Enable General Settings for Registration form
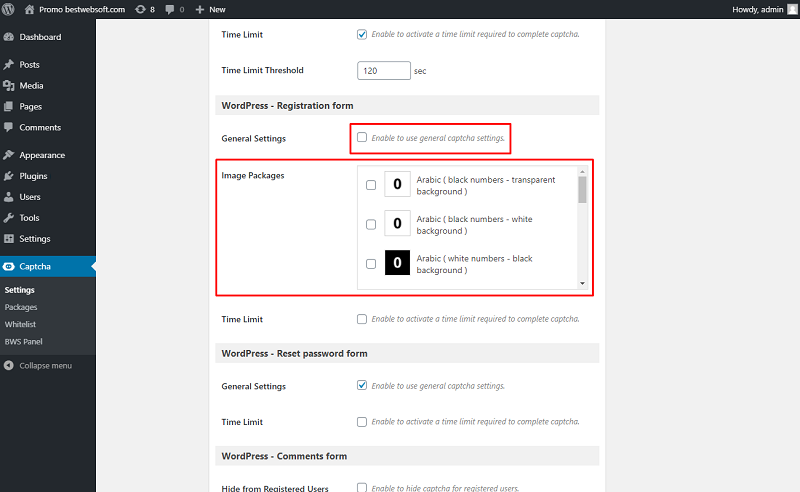 point(362,137)
